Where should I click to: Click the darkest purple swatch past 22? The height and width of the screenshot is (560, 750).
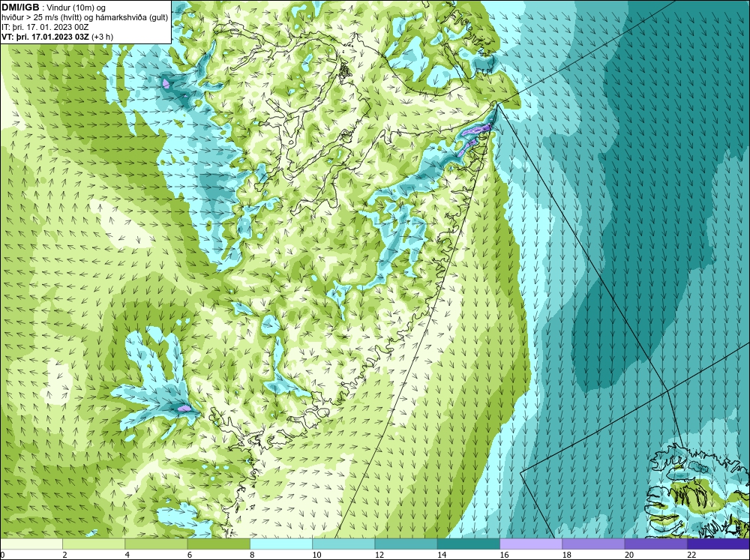click(x=718, y=544)
